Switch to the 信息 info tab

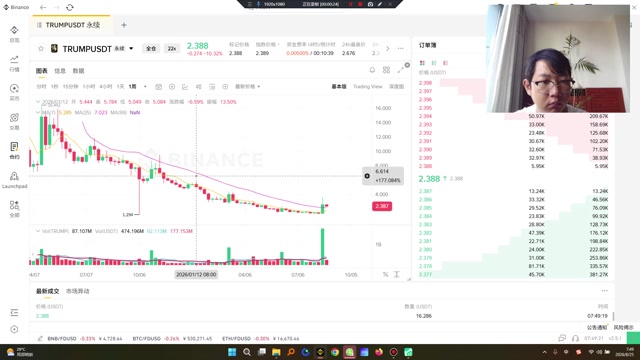(x=60, y=71)
